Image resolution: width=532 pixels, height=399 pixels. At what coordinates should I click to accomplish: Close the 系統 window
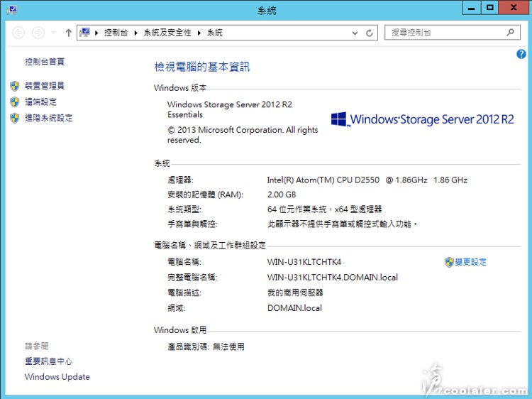[514, 8]
